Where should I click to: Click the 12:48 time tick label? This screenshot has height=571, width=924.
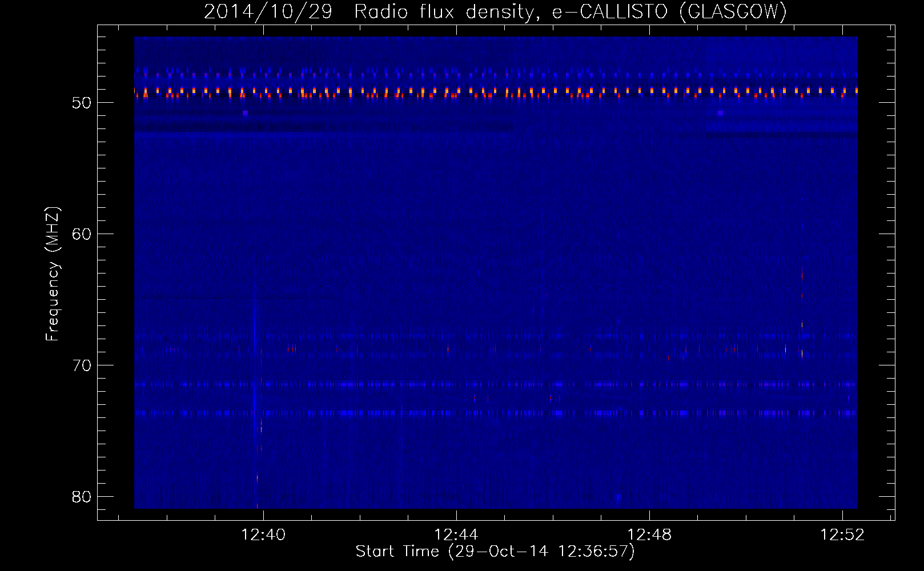[649, 535]
